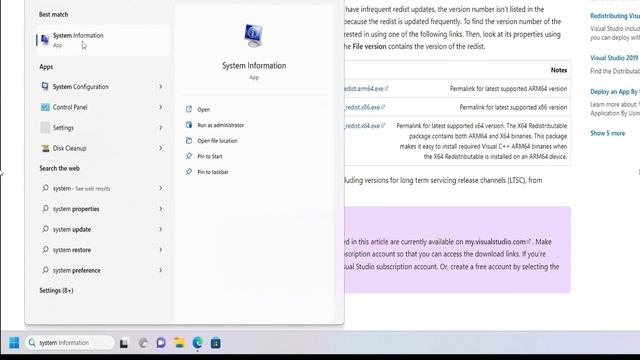
Task: Open redist.x64.exe download link
Action: point(364,126)
